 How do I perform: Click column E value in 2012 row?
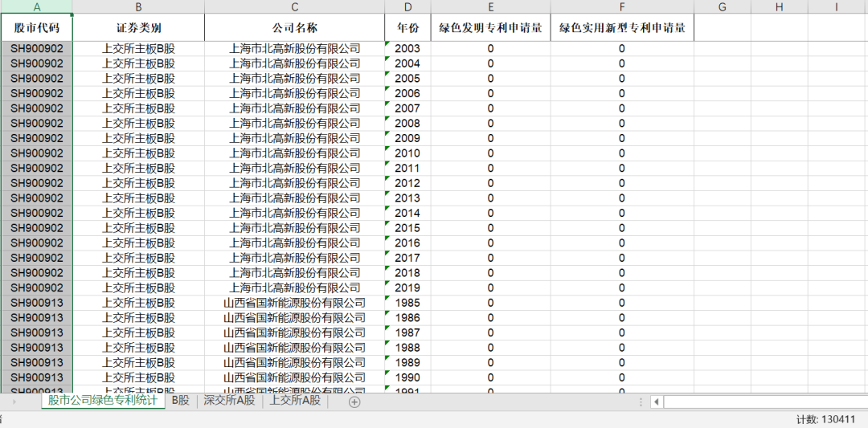490,183
